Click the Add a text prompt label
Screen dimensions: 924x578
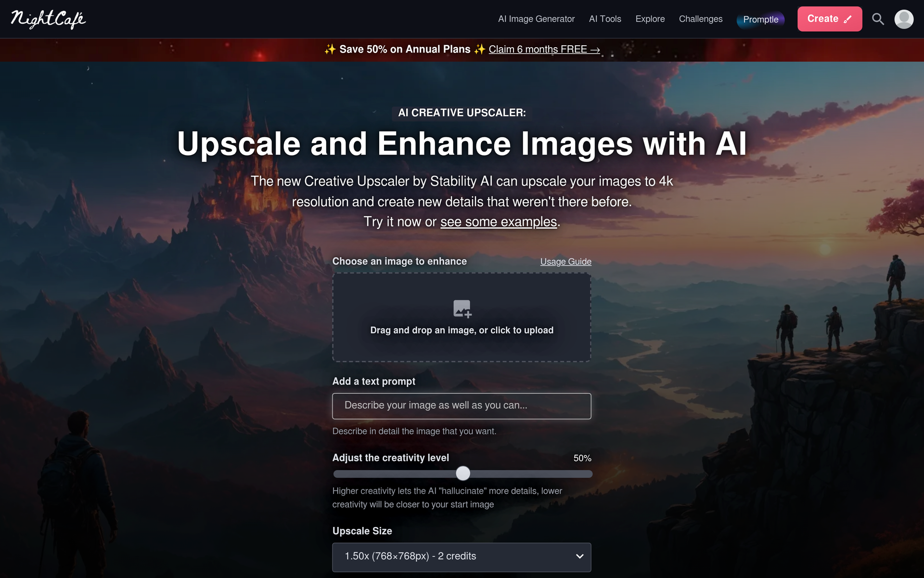tap(374, 381)
